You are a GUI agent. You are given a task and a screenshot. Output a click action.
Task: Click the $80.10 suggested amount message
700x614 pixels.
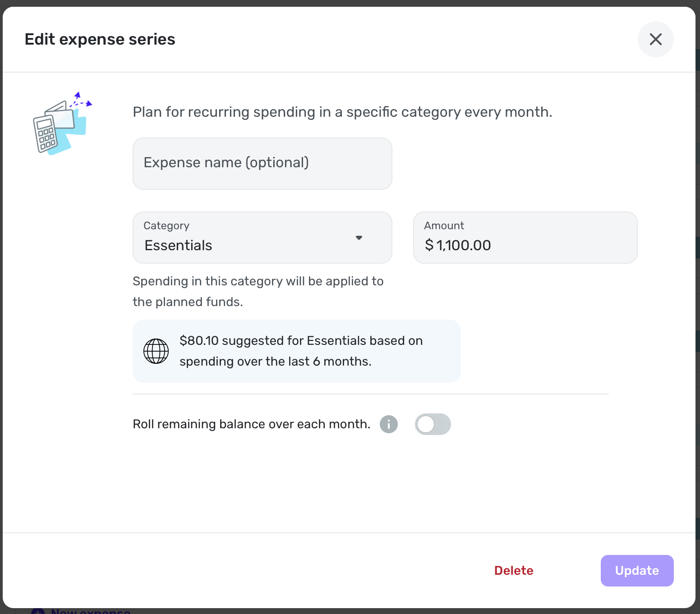pos(301,351)
